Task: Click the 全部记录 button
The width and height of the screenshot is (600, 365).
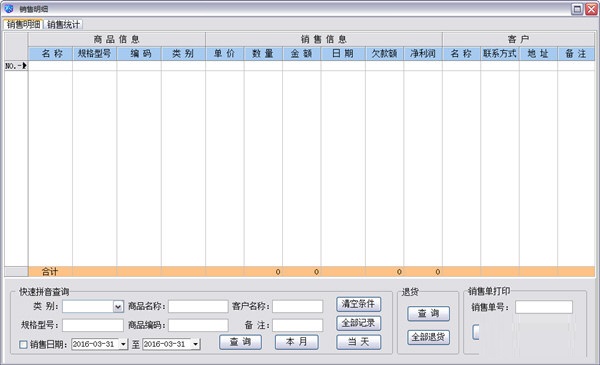Action: [x=359, y=323]
